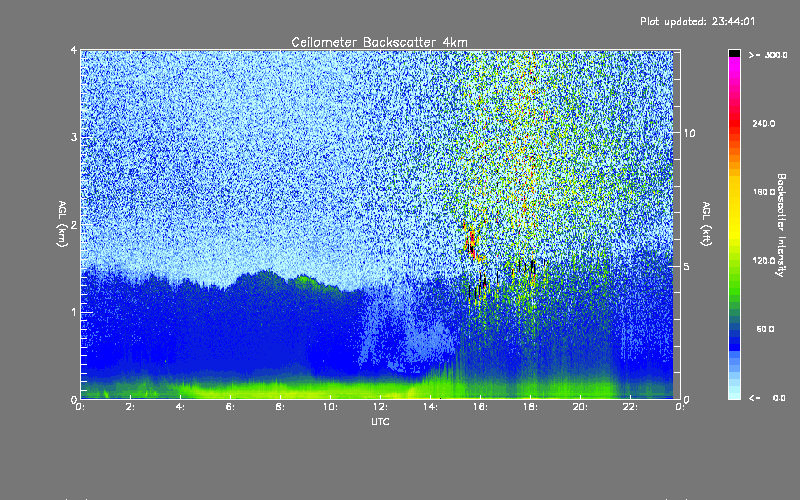800x500 pixels.
Task: Select the "Ceilometer Backscatter 4km" plot title
Action: (379, 42)
